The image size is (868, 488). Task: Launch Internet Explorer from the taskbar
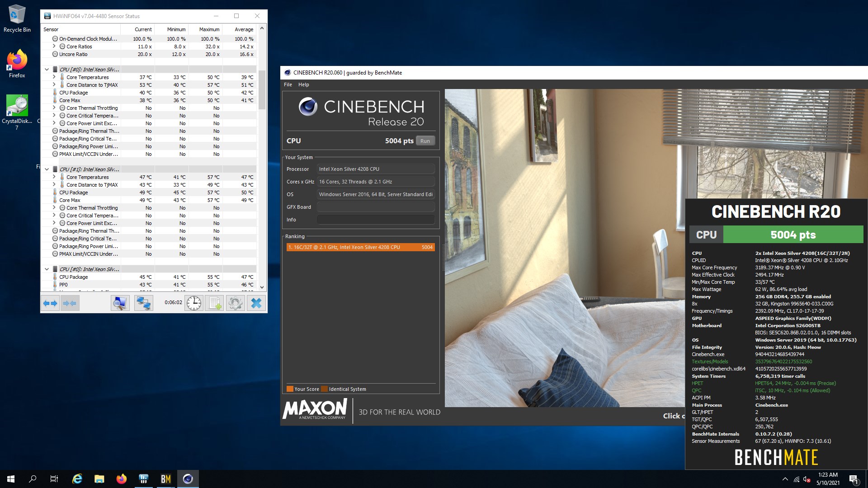pos(77,479)
